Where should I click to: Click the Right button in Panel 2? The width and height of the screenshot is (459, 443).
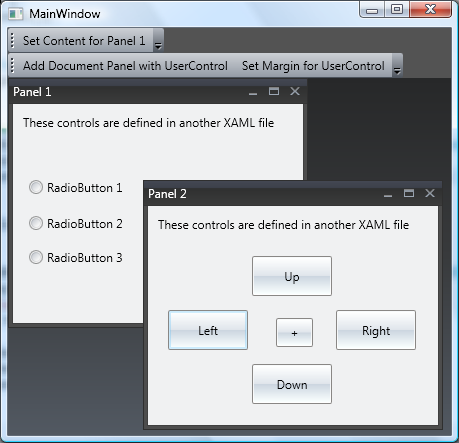(x=376, y=330)
